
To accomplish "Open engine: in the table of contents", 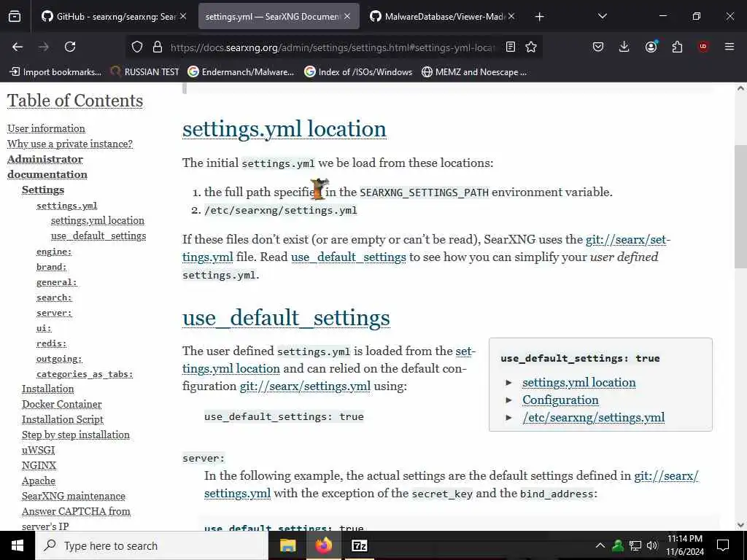I will point(54,252).
